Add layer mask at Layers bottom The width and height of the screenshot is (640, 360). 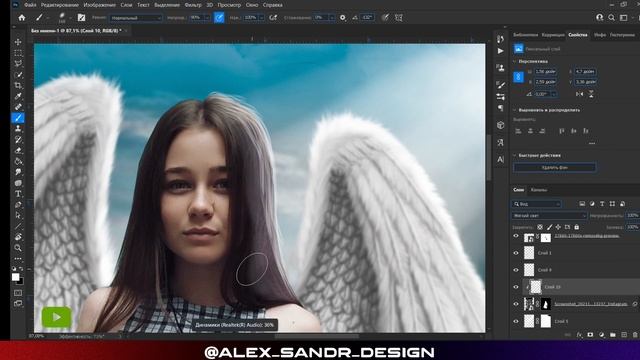590,335
